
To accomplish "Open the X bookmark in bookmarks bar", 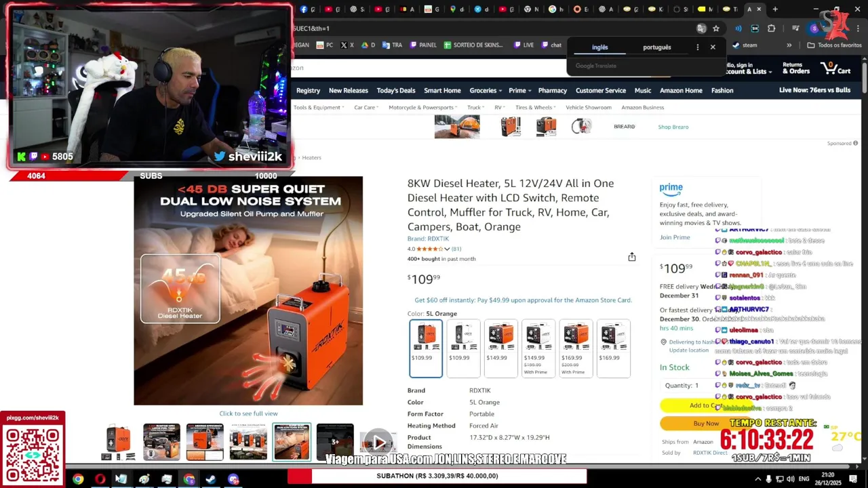I will tap(347, 45).
